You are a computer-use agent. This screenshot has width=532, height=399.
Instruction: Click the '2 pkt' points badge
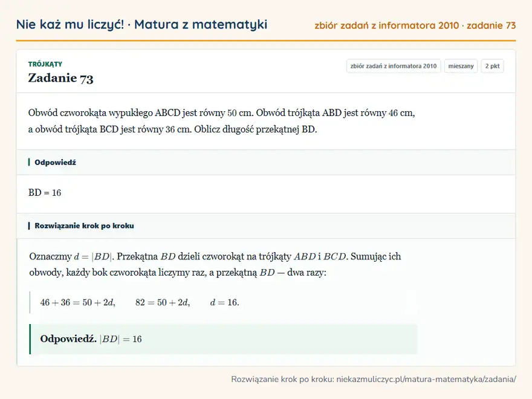[x=492, y=66]
